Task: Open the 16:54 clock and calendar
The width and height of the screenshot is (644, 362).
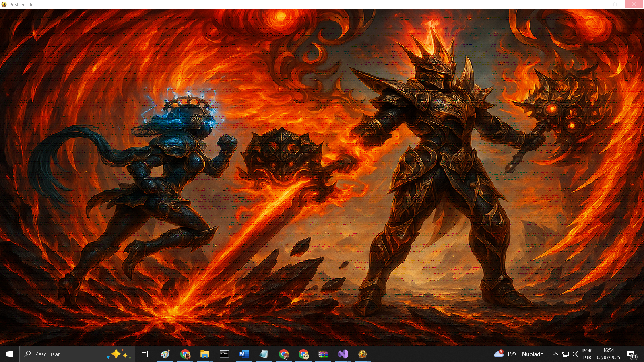Action: (609, 354)
